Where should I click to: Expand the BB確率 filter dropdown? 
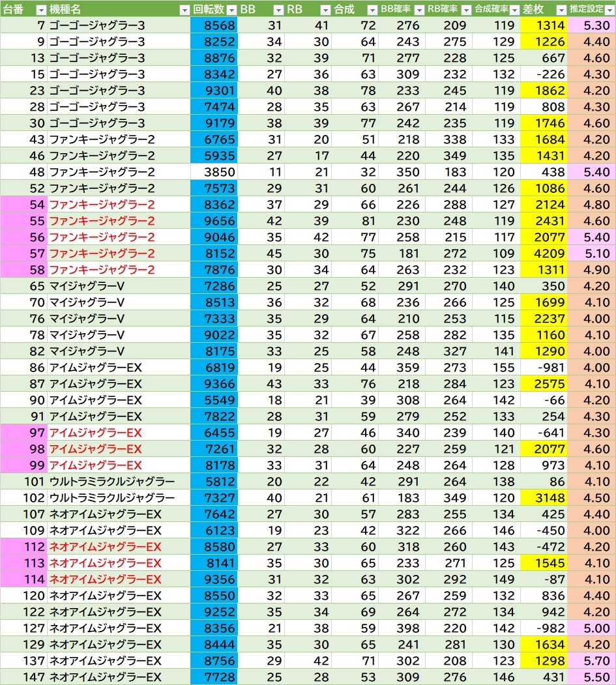[x=418, y=10]
